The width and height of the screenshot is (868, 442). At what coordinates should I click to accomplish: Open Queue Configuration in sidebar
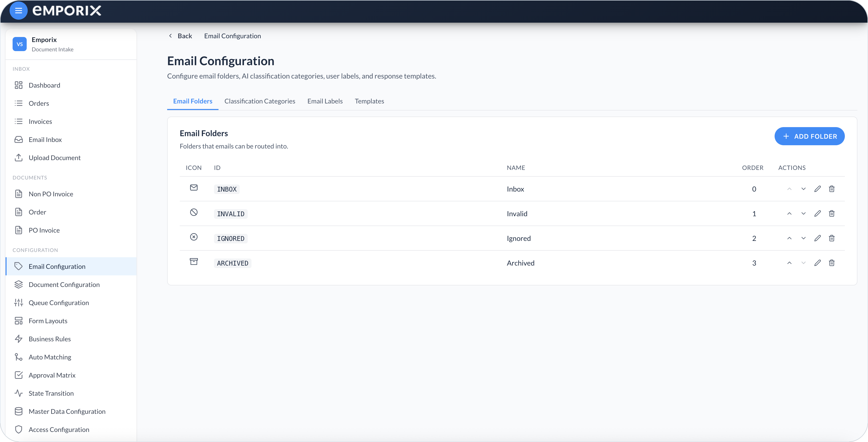coord(71,303)
